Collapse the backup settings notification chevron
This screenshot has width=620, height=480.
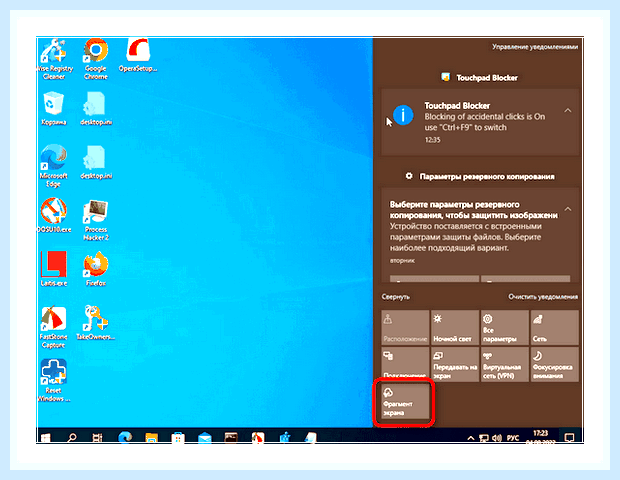[567, 209]
